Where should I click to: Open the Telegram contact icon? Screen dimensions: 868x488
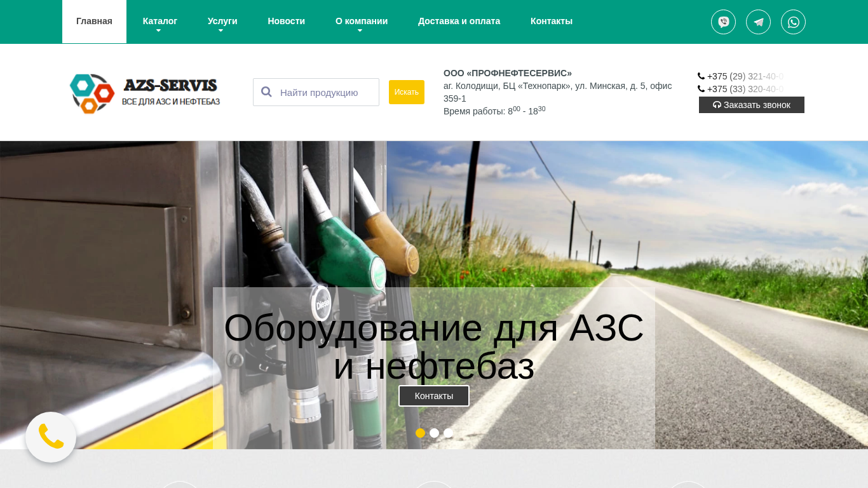[758, 22]
